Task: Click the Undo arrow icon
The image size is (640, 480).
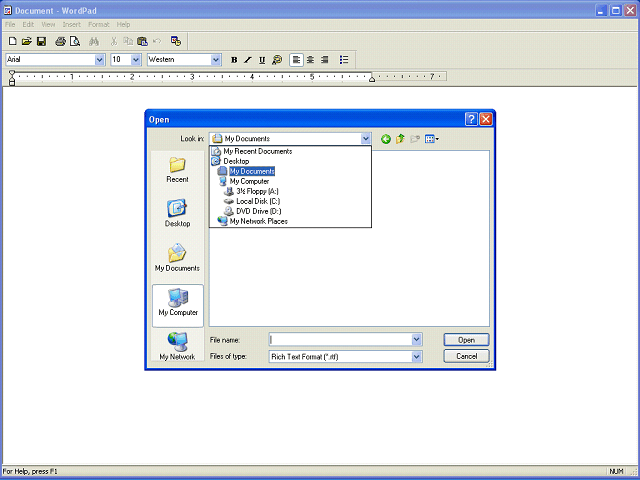Action: pyautogui.click(x=157, y=41)
